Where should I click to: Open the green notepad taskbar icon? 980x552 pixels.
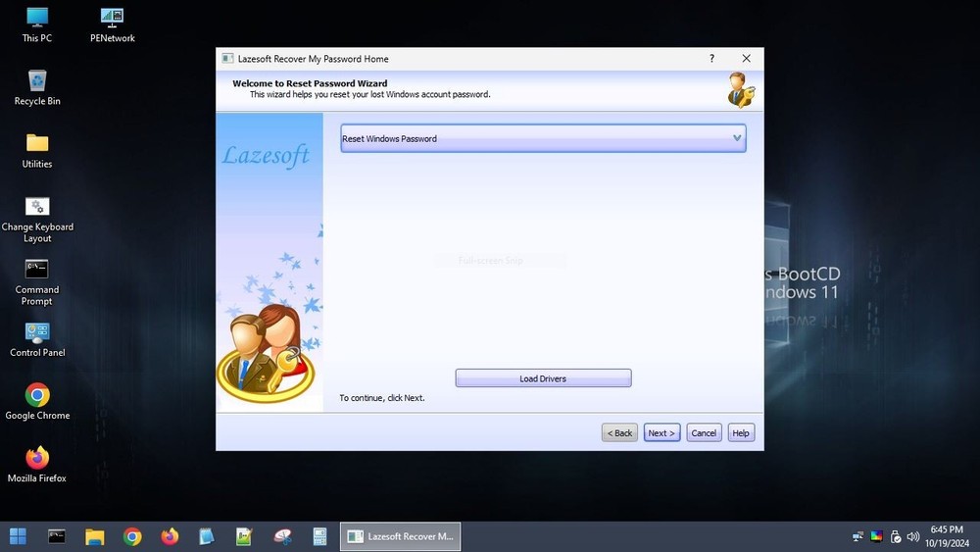pyautogui.click(x=244, y=536)
